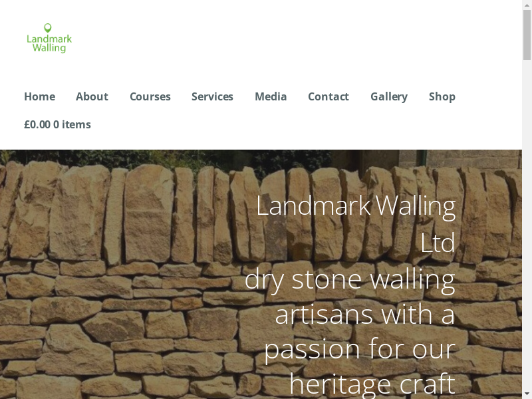The height and width of the screenshot is (399, 532).
Task: Visit the Shop page
Action: [x=442, y=96]
